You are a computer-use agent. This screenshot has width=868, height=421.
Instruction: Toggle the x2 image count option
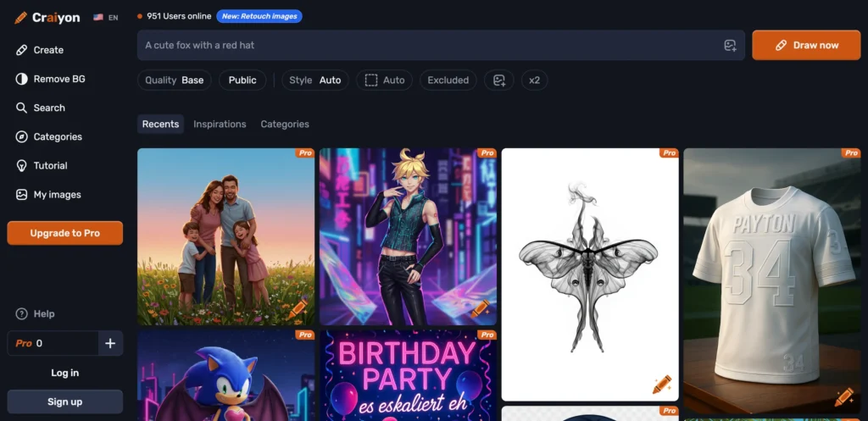click(534, 80)
